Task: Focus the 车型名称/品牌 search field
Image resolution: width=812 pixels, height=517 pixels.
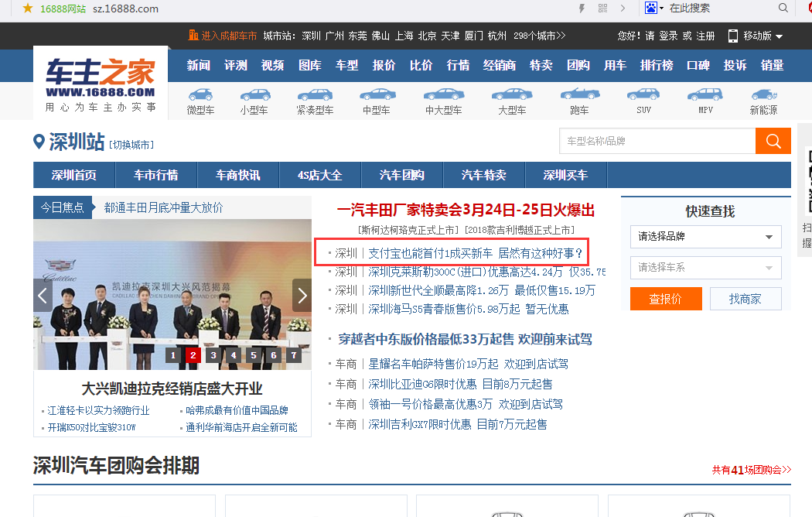Action: tap(657, 141)
